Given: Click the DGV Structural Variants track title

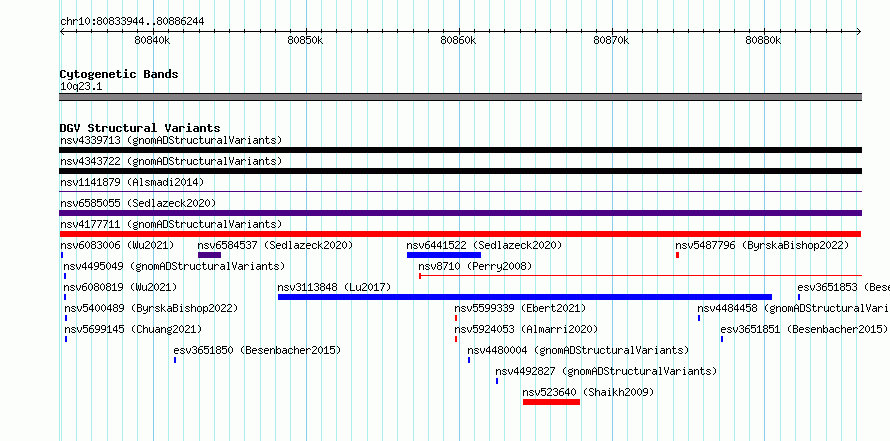Looking at the screenshot, I should [140, 128].
